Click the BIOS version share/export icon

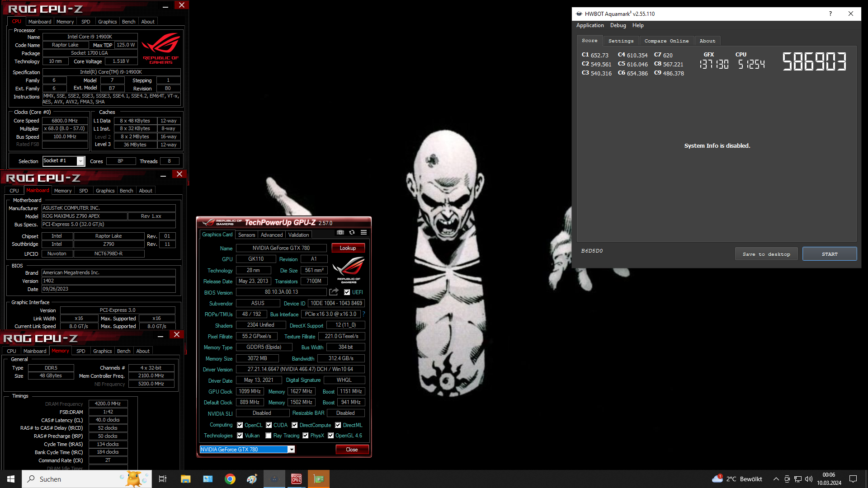tap(334, 292)
